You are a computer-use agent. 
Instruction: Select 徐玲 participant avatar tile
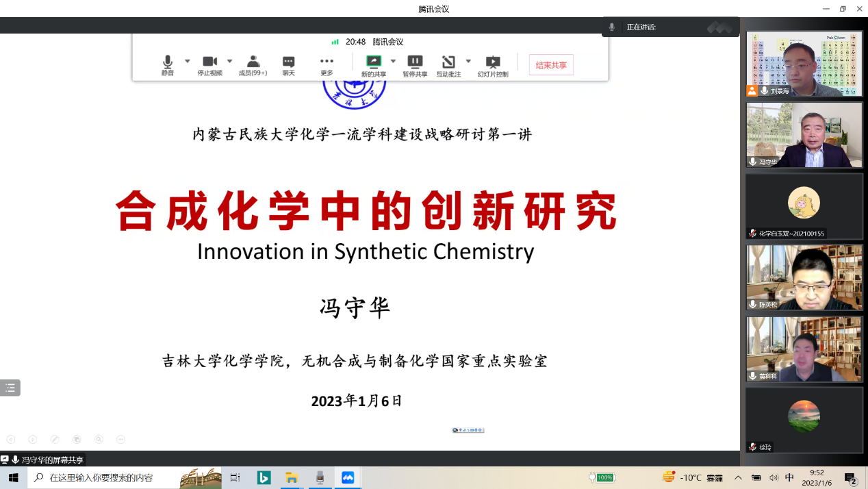click(804, 420)
